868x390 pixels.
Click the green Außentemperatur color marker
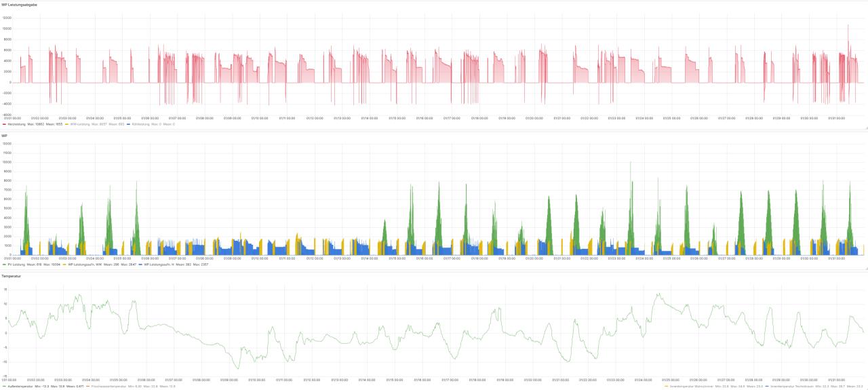[x=4, y=387]
